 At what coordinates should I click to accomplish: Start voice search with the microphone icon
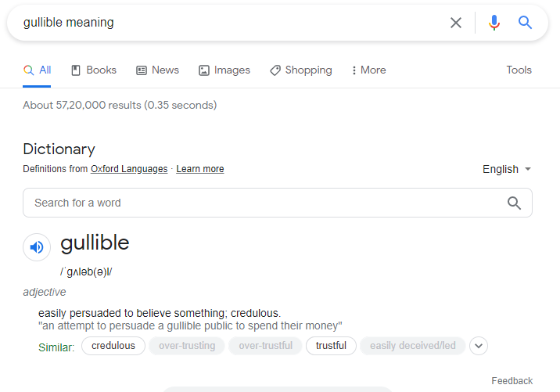click(x=494, y=23)
